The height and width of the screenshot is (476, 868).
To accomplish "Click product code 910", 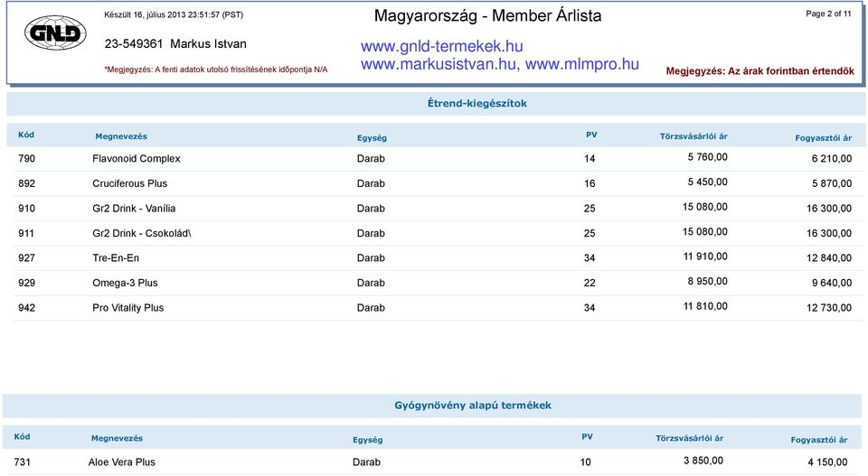I will pos(26,209).
